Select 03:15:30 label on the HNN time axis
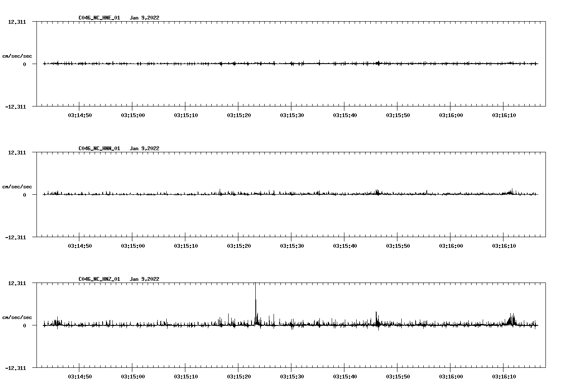Image resolution: width=576 pixels, height=392 pixels. 291,246
